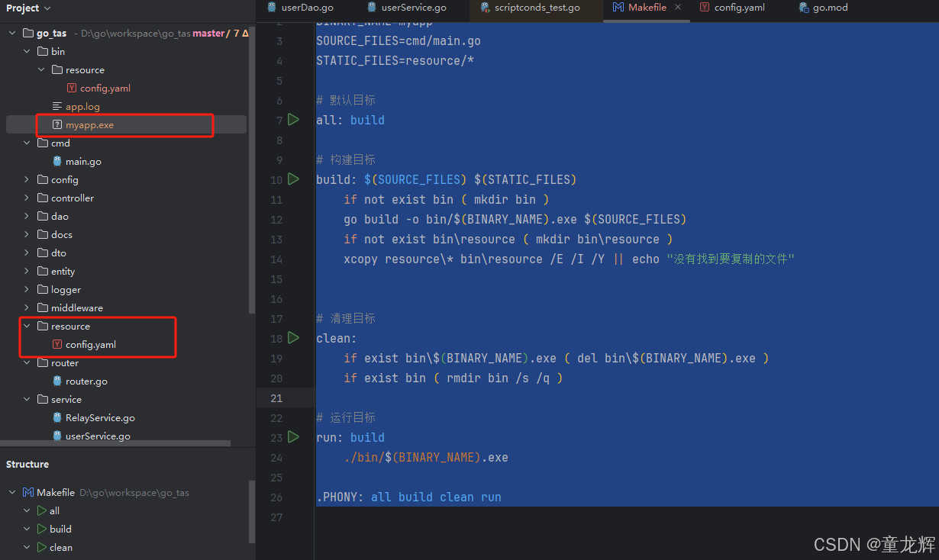The width and height of the screenshot is (939, 560).
Task: Click the Structure panel header
Action: point(27,464)
